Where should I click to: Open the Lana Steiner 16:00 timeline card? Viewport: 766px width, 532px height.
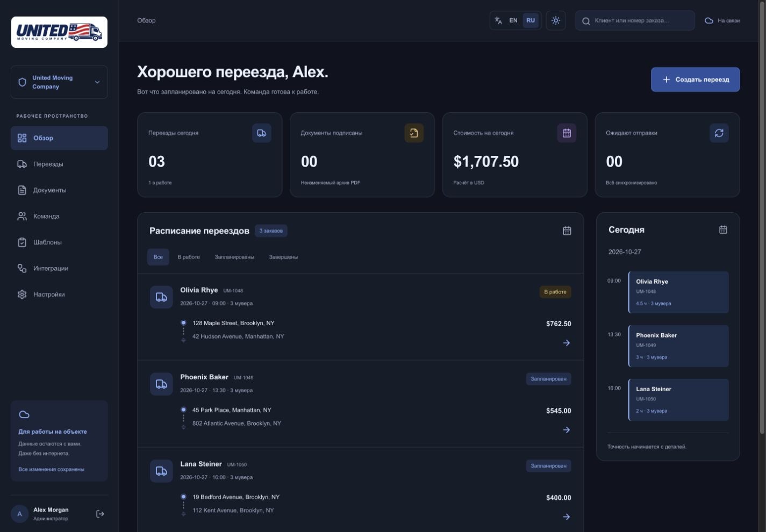[678, 400]
